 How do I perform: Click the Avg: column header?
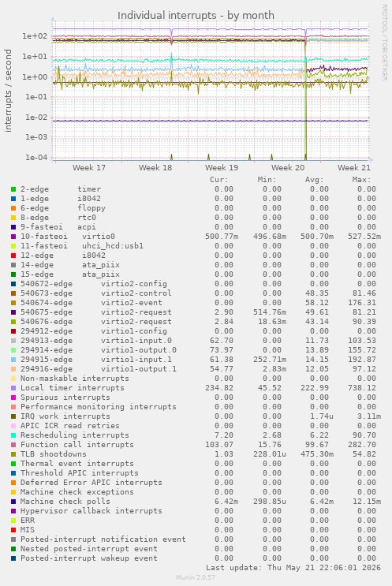pyautogui.click(x=314, y=180)
